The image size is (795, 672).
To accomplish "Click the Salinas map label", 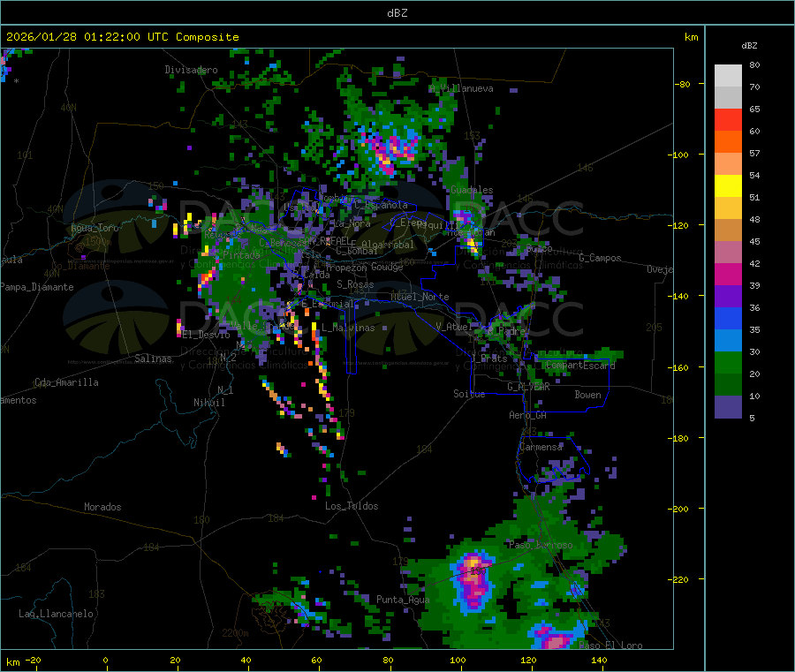I will point(153,359).
